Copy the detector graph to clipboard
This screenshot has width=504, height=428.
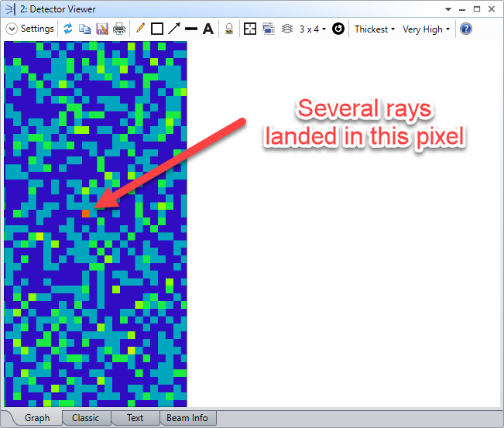point(85,29)
